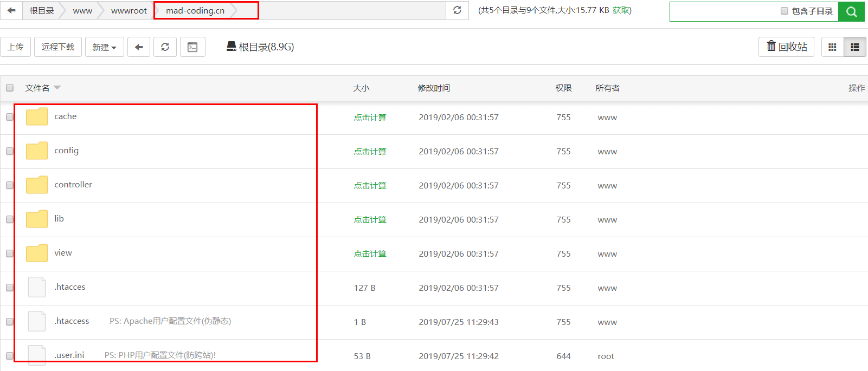
Task: Sort by 文件名 column arrow
Action: [57, 88]
